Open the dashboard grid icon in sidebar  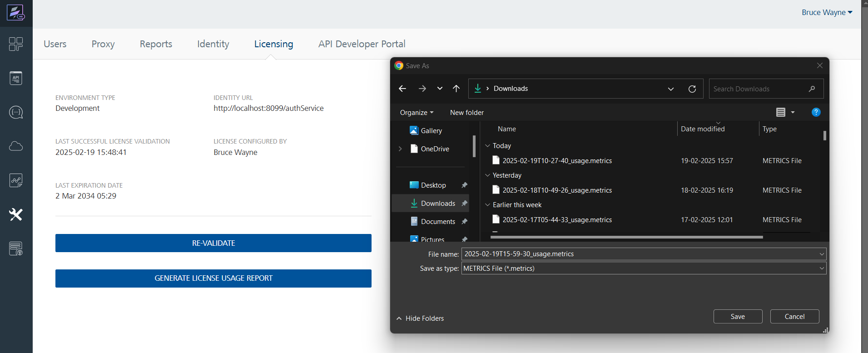click(16, 44)
